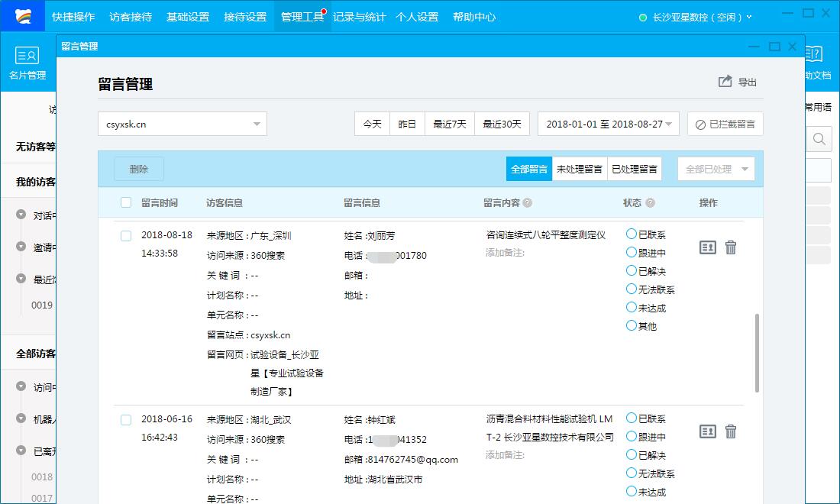
Task: Filter messages by 昨日
Action: (x=407, y=124)
